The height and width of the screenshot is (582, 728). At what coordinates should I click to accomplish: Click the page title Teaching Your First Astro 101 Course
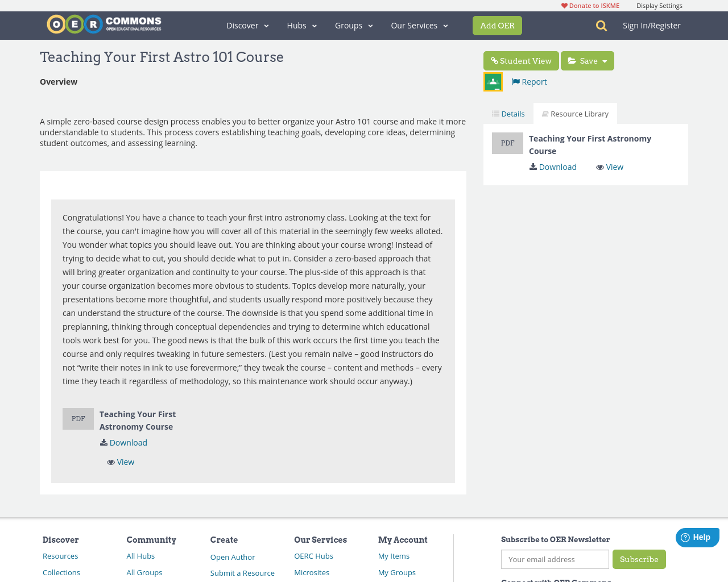click(x=162, y=57)
